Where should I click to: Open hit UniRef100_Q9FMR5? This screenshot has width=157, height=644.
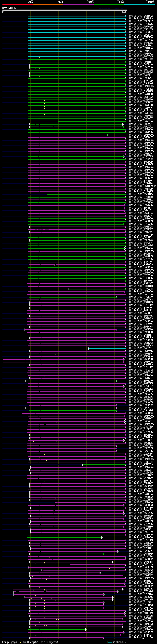pos(141,92)
